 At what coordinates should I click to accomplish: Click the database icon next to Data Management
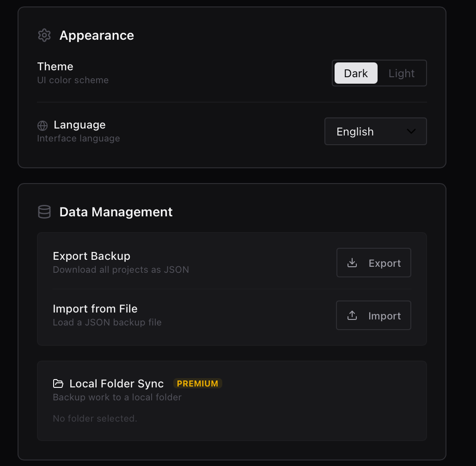[x=44, y=212]
